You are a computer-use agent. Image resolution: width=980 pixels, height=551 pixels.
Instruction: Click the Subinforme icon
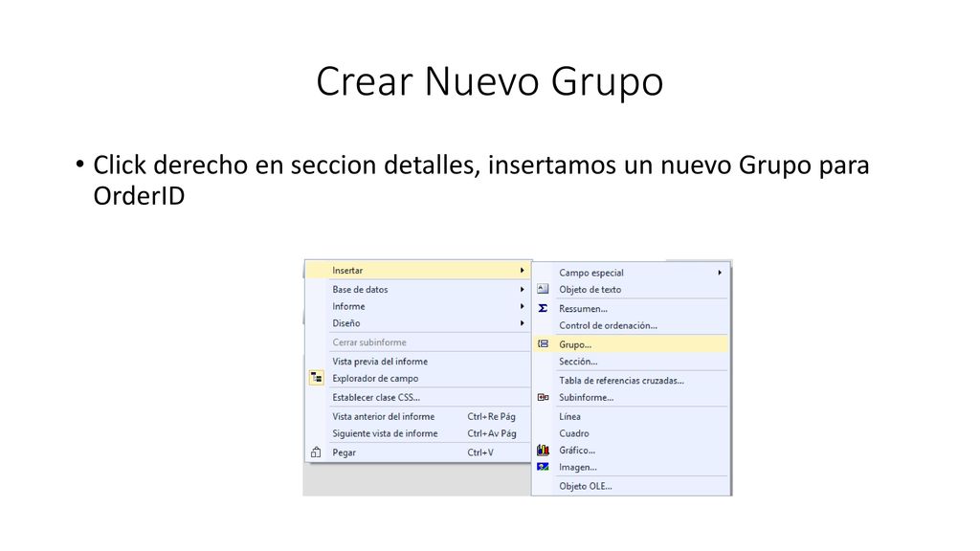(x=544, y=397)
